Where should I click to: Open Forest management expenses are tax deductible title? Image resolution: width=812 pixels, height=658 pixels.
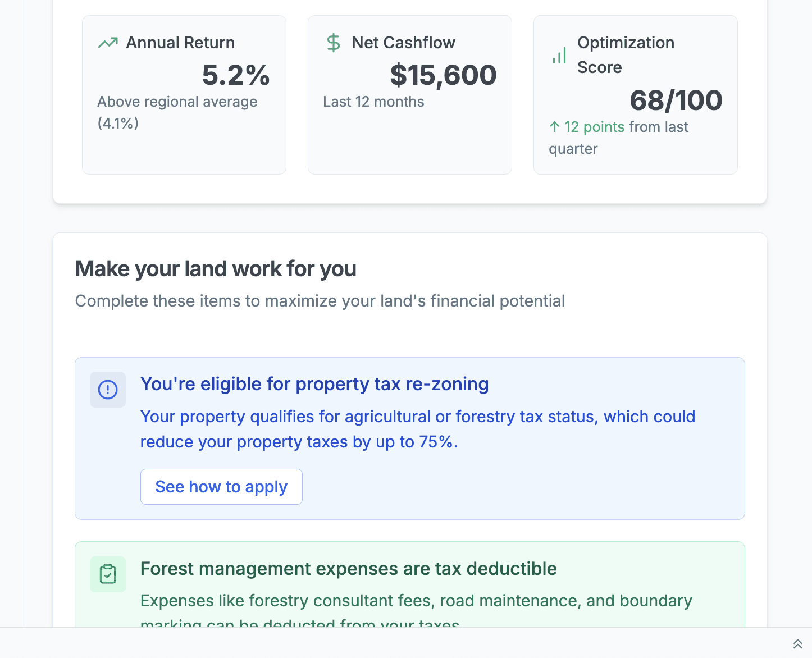348,569
